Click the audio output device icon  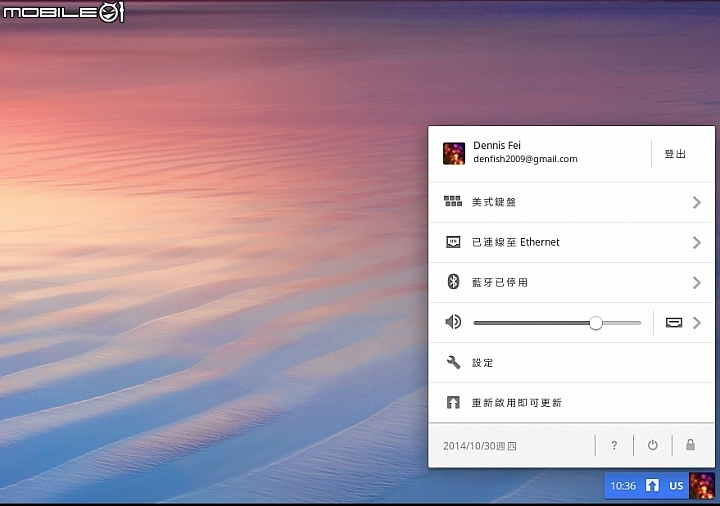point(674,323)
